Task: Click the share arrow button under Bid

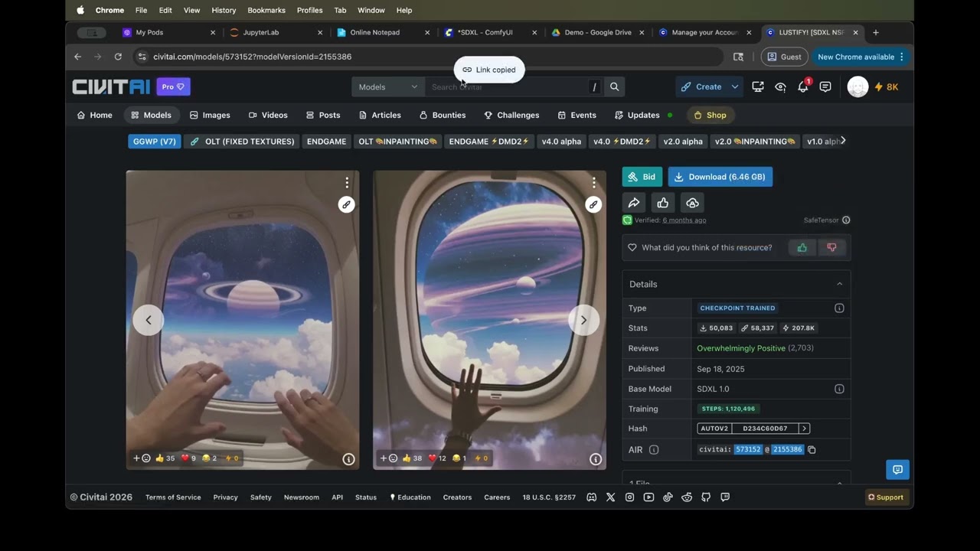Action: click(x=634, y=203)
